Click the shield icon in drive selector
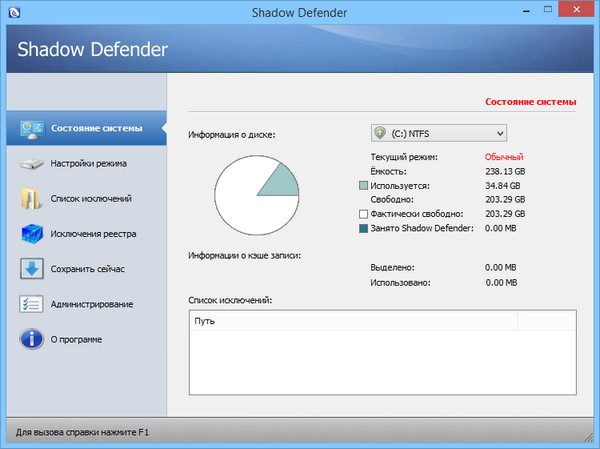 pos(381,133)
